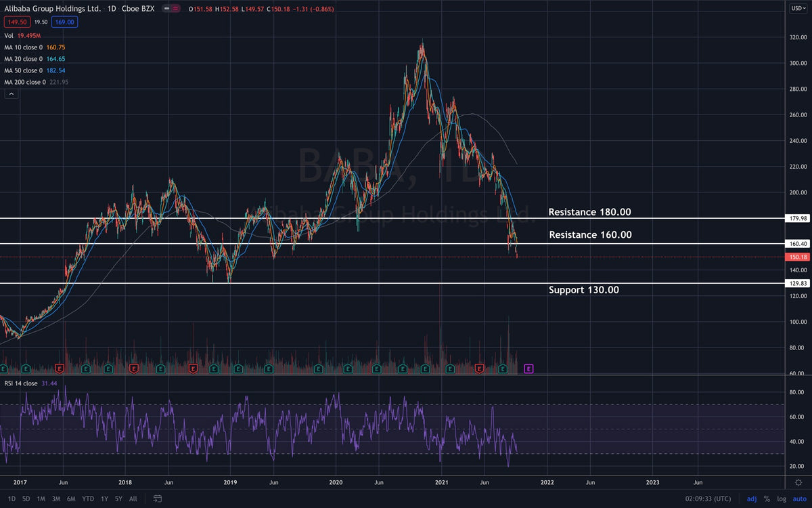Open timezone menu by clicking 02:09:33 (UTC)
The image size is (812, 508).
point(708,499)
